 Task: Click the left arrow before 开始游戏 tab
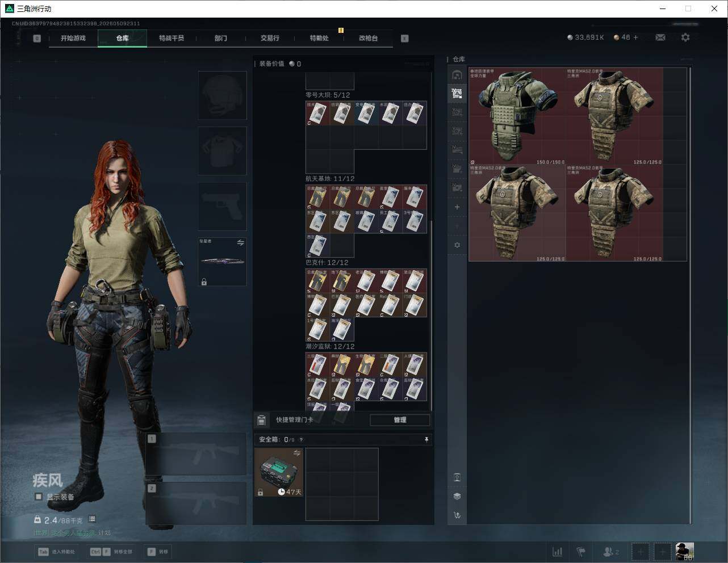[x=37, y=39]
